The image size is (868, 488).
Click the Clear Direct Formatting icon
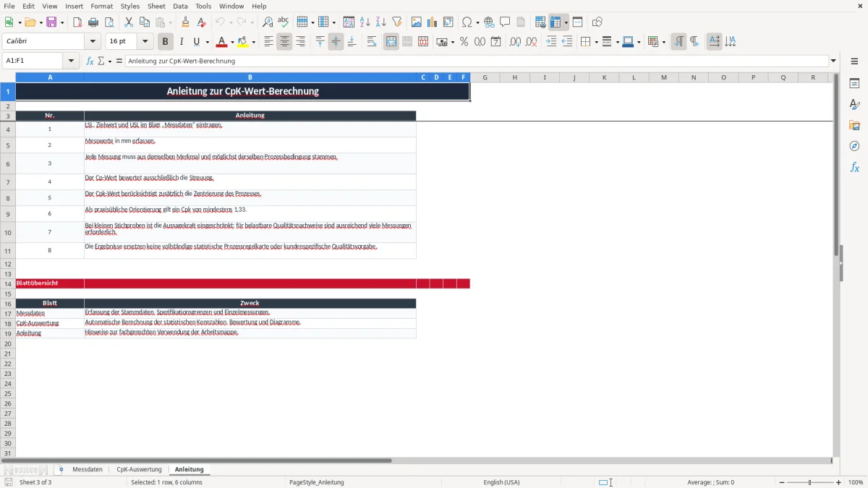[x=201, y=22]
